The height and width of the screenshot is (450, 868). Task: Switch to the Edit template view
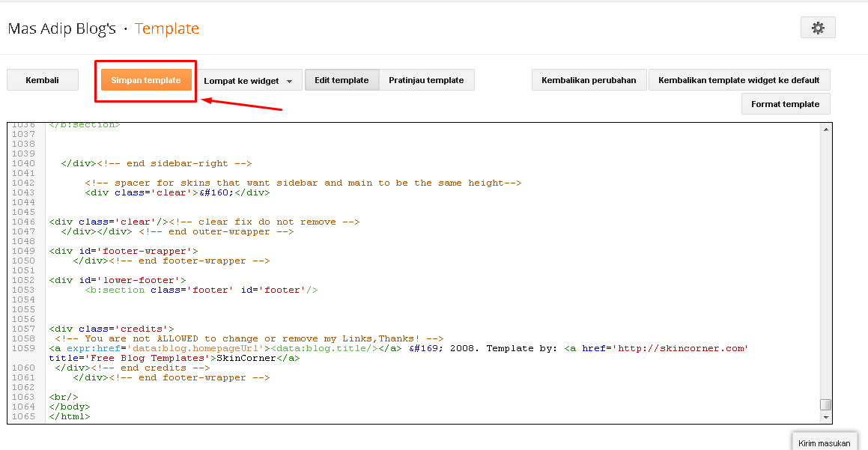342,79
